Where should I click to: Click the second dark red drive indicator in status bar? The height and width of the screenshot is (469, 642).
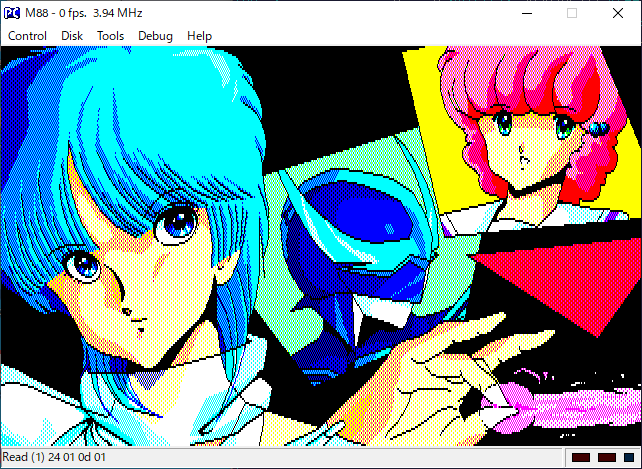[x=606, y=458]
